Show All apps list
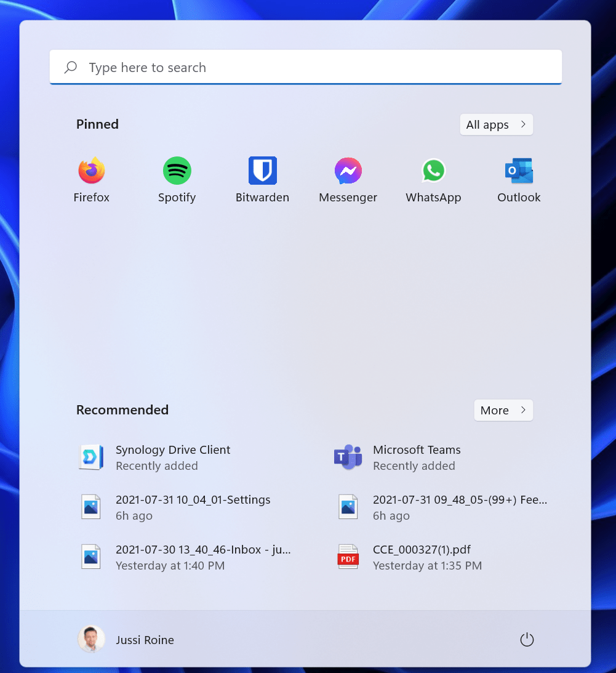 coord(497,124)
